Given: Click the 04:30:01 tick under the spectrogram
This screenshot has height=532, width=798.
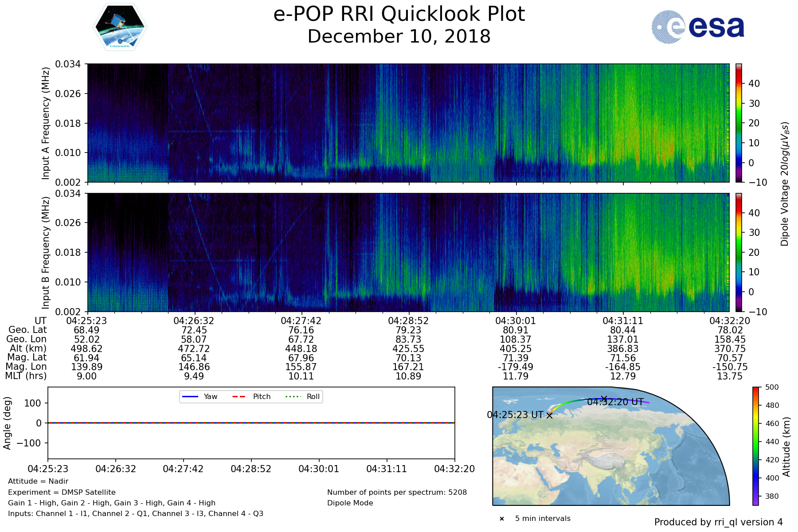Looking at the screenshot, I should 515,321.
